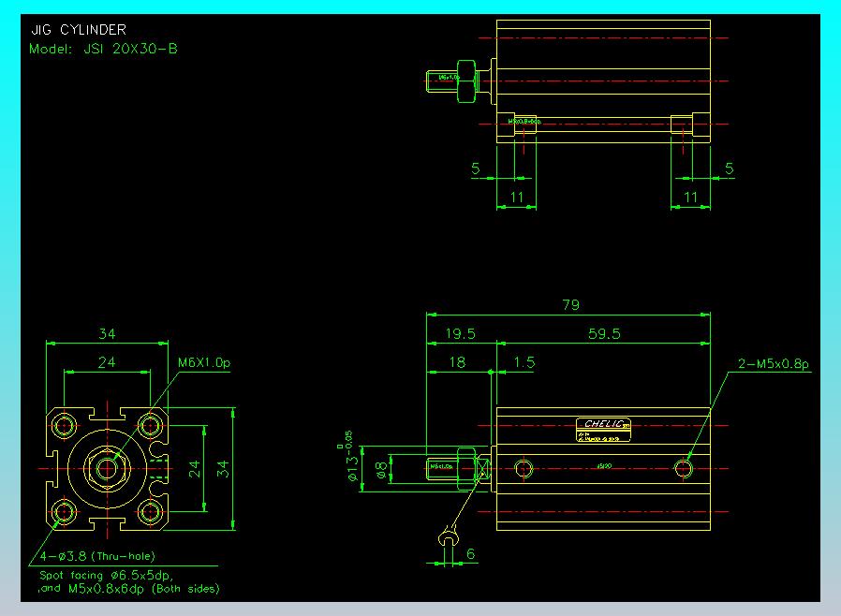This screenshot has width=841, height=616.
Task: Select the 79 overall length dimension
Action: (569, 304)
